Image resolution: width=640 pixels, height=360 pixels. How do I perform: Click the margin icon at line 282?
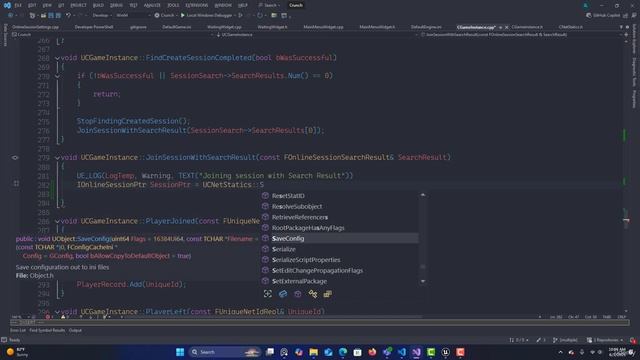click(x=16, y=184)
